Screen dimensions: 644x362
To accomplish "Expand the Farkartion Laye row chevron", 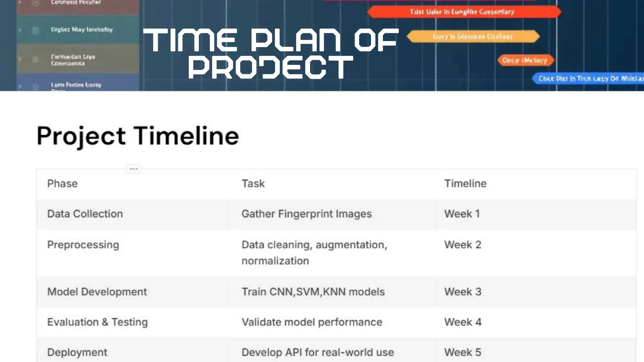I will click(20, 59).
